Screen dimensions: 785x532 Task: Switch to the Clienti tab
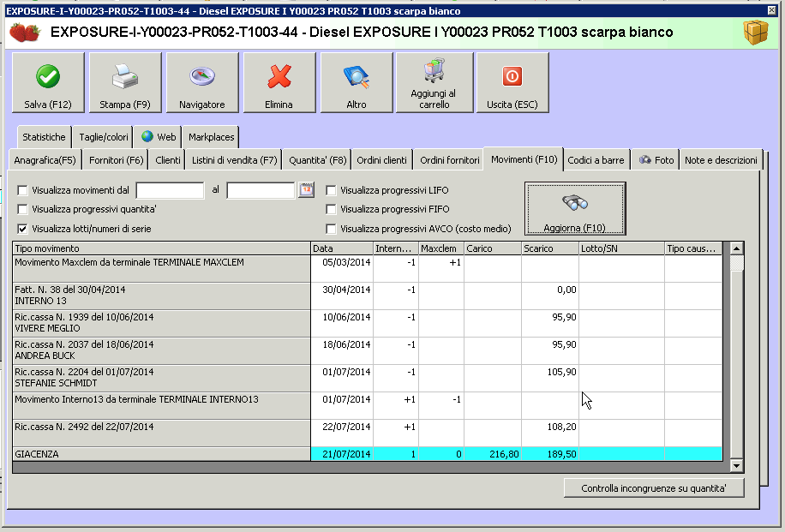click(x=168, y=160)
